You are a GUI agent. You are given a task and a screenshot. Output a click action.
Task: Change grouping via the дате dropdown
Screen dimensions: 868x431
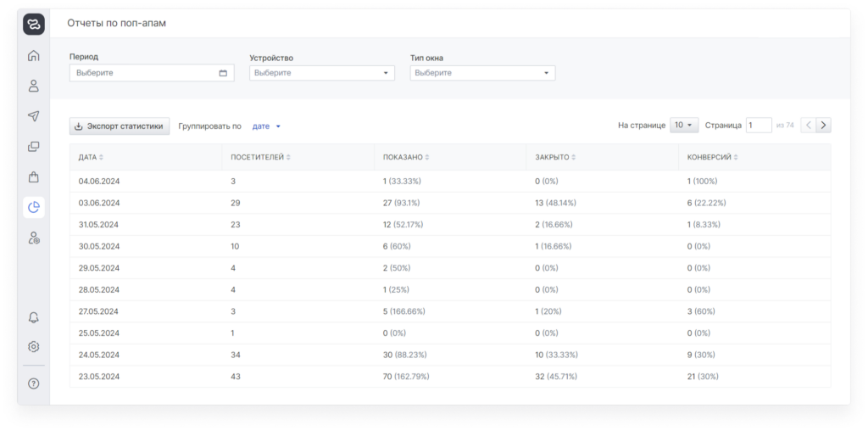click(x=266, y=126)
